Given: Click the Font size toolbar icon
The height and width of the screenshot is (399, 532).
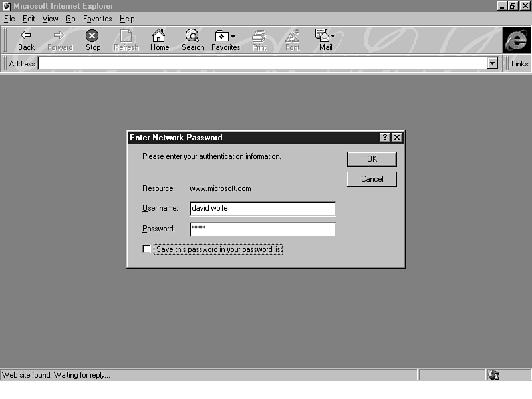Looking at the screenshot, I should 293,35.
